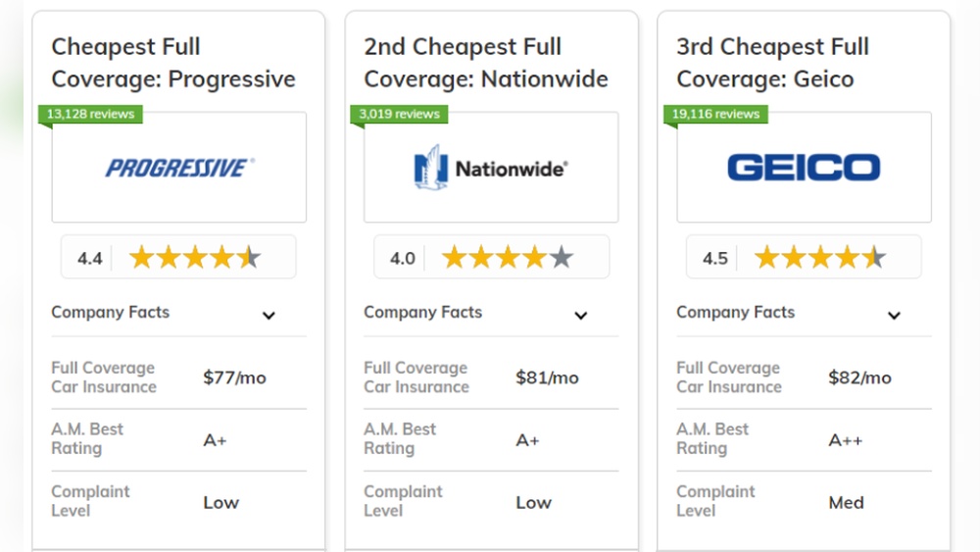
Task: Click the Progressive company logo
Action: (x=179, y=168)
